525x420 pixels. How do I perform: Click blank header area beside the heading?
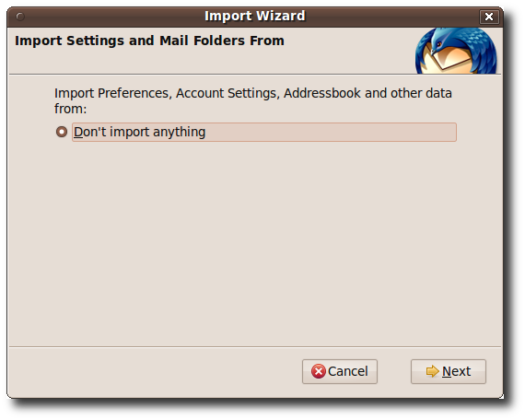tap(348, 51)
